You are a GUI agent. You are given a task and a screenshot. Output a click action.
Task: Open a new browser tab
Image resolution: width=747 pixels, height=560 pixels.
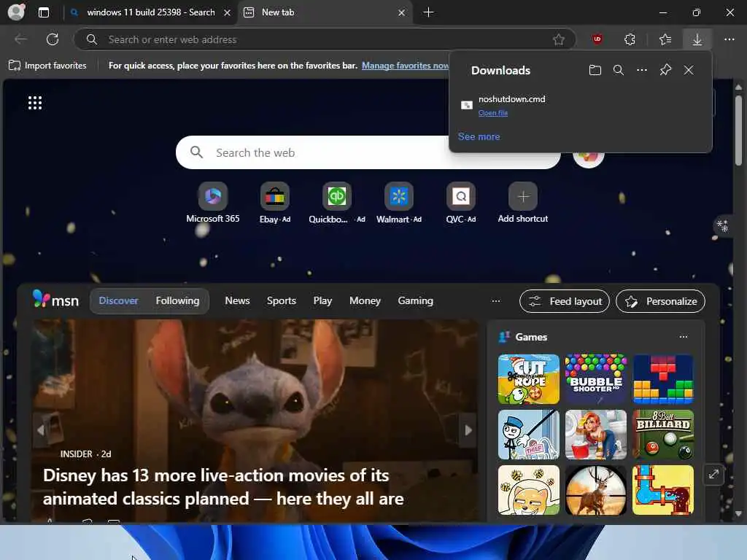click(428, 12)
